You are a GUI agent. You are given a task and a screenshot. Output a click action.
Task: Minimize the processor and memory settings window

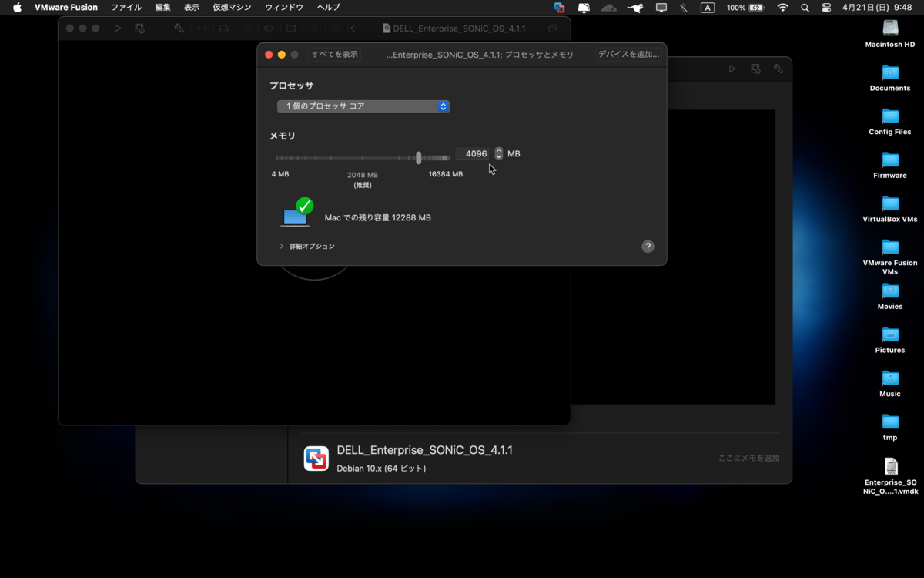pyautogui.click(x=282, y=55)
